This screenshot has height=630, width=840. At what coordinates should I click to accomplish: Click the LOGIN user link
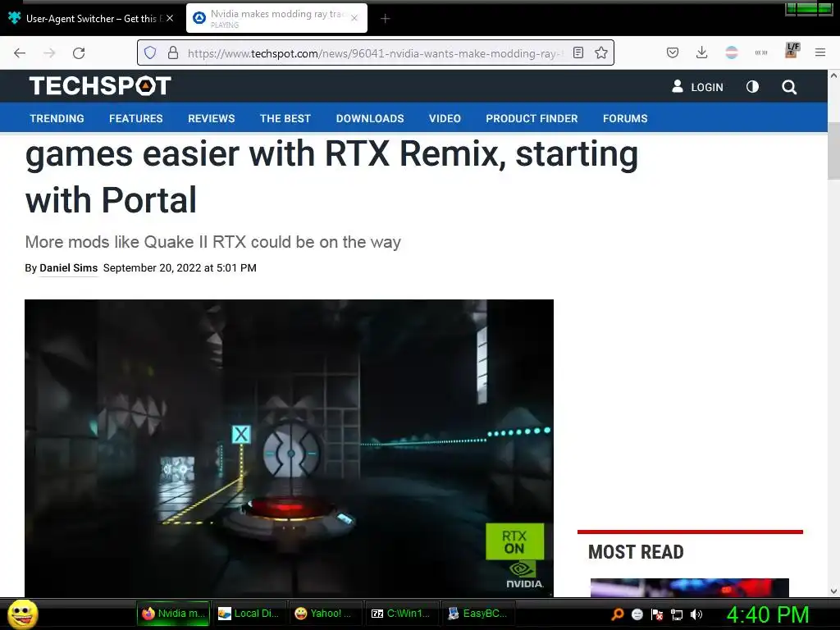click(x=697, y=87)
